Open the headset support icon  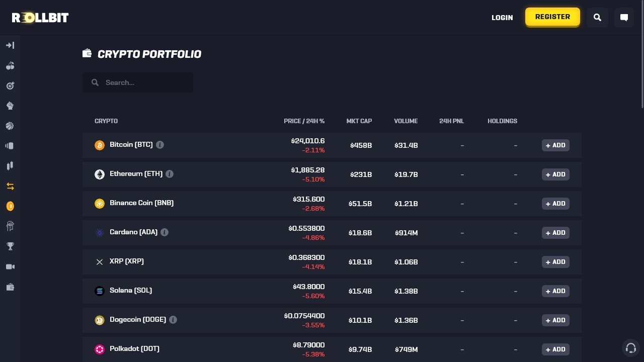click(631, 348)
